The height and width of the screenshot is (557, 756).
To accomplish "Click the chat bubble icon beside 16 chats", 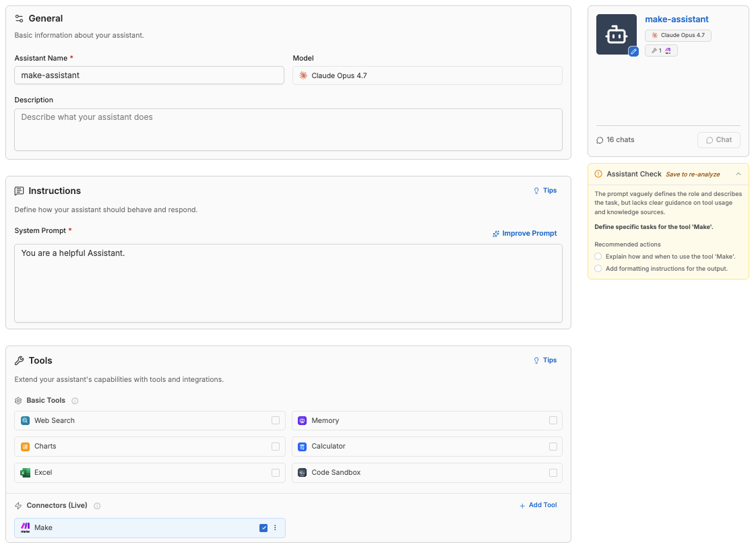I will point(600,140).
